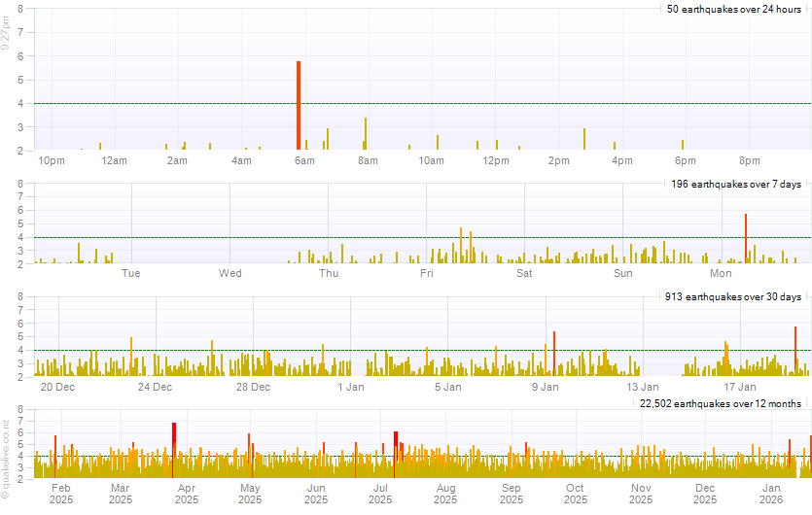The height and width of the screenshot is (515, 812).
Task: Click the 24 Dec date label
Action: coord(155,387)
